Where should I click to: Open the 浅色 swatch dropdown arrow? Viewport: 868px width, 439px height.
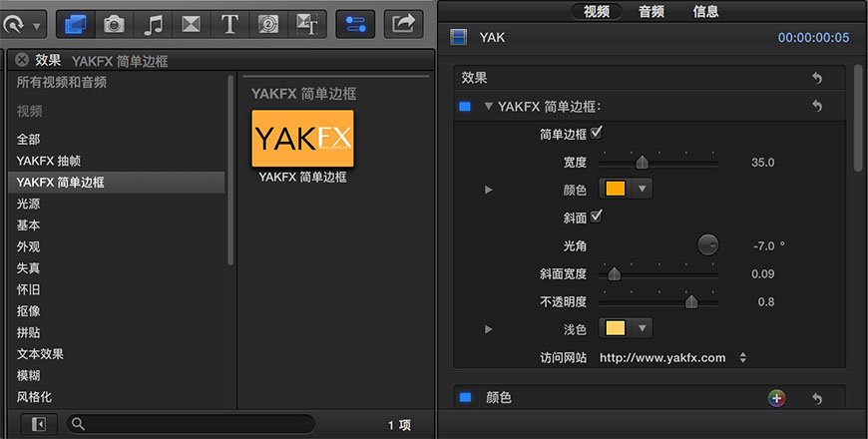click(x=642, y=328)
